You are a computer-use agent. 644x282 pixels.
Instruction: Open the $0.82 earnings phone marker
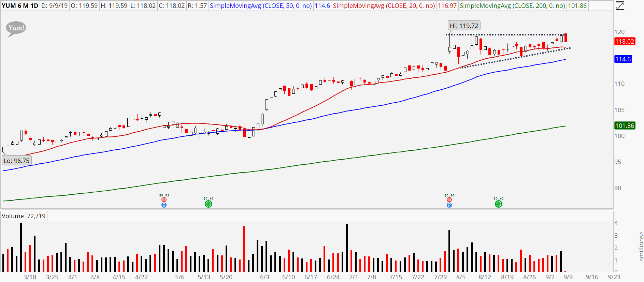click(164, 200)
